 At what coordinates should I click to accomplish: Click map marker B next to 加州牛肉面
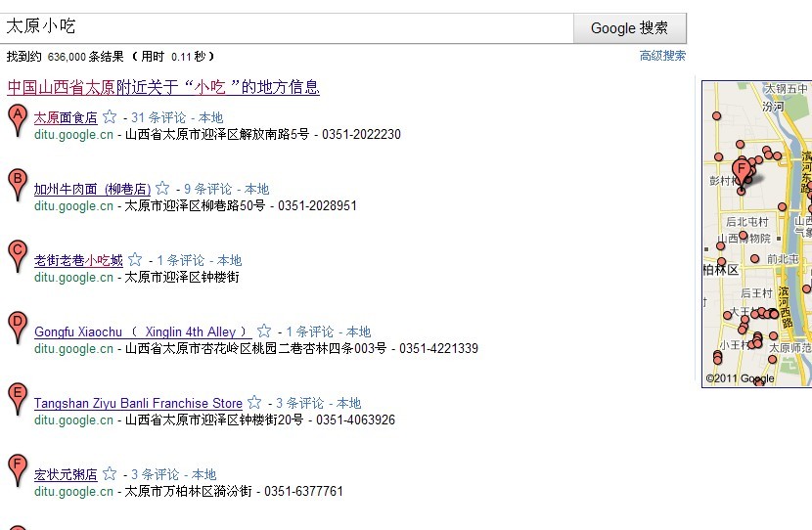tap(18, 184)
